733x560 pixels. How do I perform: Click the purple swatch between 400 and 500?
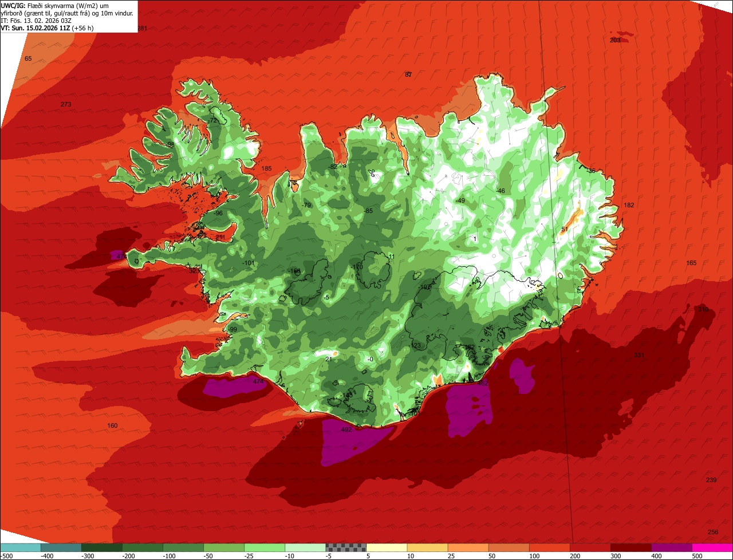point(671,547)
